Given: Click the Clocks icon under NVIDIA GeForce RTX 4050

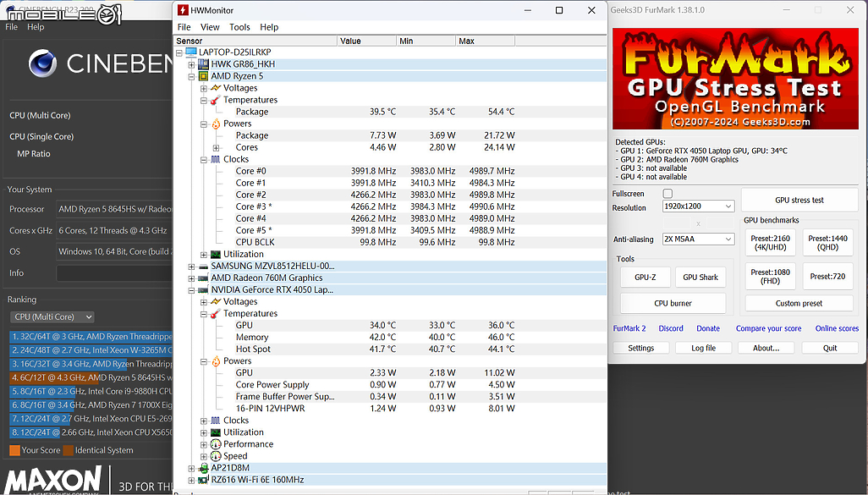Looking at the screenshot, I should coord(216,421).
